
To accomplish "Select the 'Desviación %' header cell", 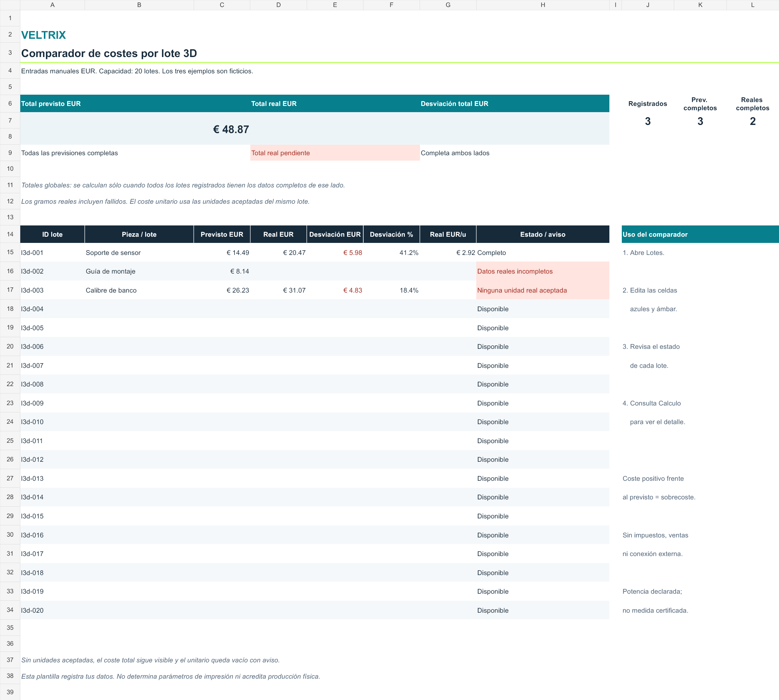I will point(391,234).
